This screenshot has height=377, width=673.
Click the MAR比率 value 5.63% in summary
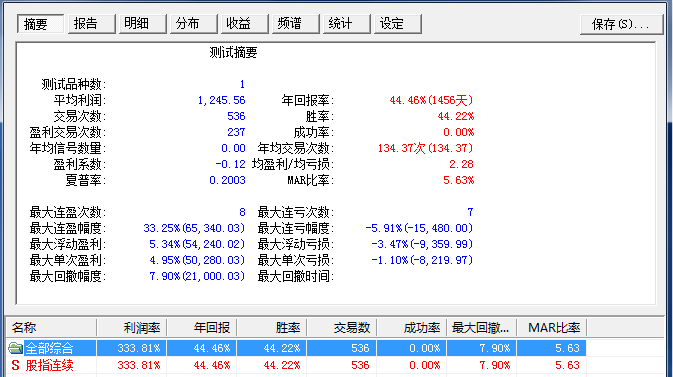[x=458, y=180]
